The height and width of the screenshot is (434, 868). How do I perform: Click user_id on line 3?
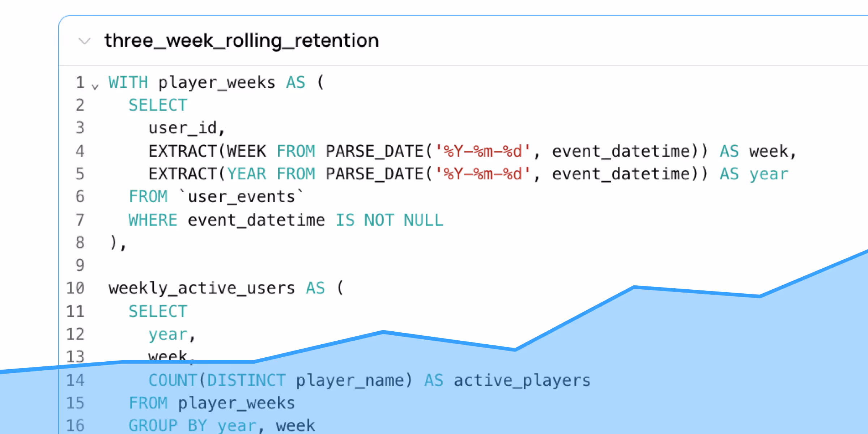183,128
